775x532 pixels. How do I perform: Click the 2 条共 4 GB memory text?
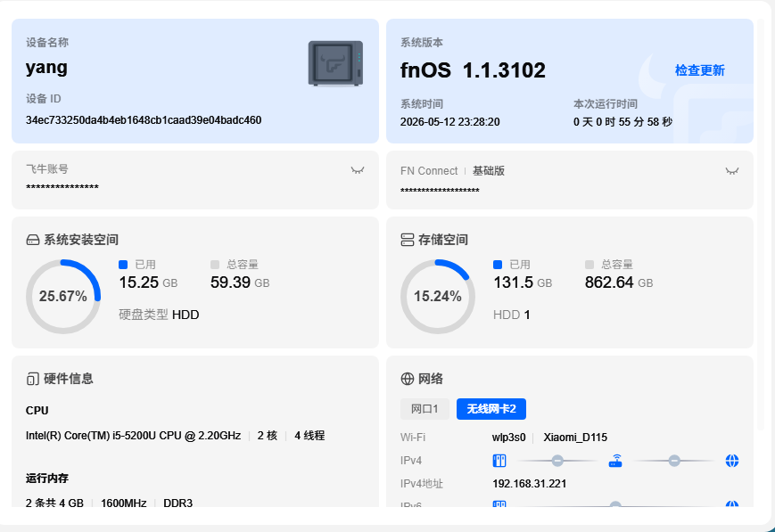click(x=54, y=503)
